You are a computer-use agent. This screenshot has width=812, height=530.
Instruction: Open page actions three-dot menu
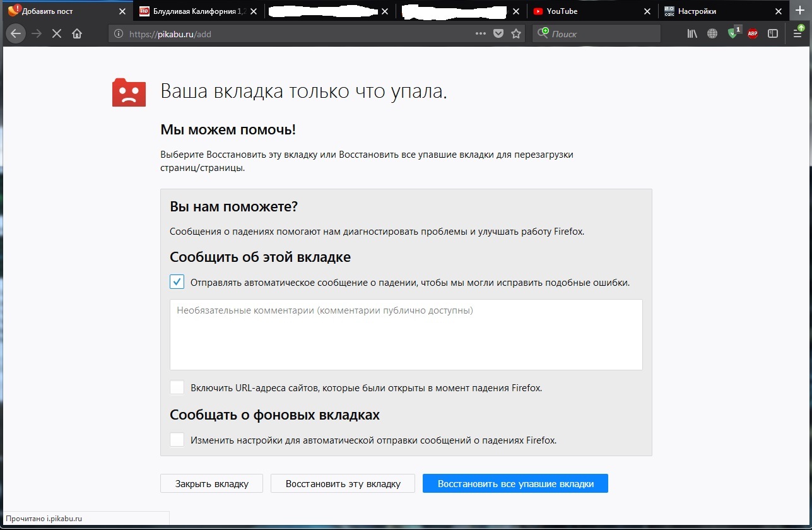(x=481, y=34)
